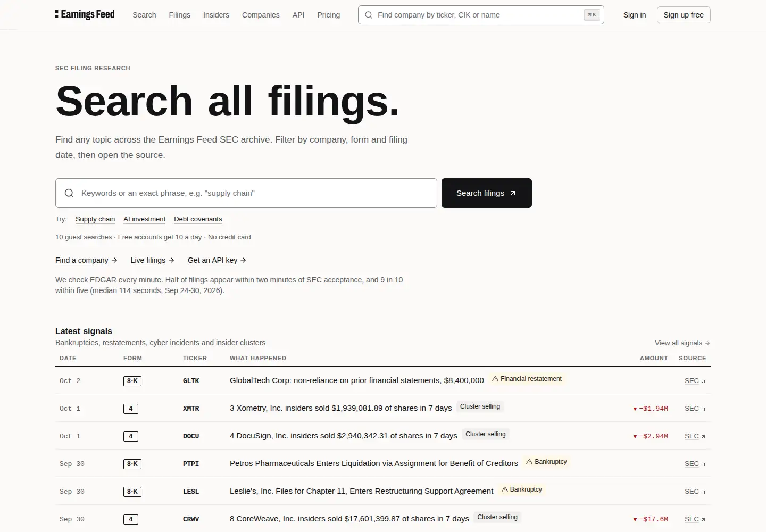This screenshot has width=766, height=532.
Task: Click Cluster selling tag on Xometry row
Action: point(480,406)
